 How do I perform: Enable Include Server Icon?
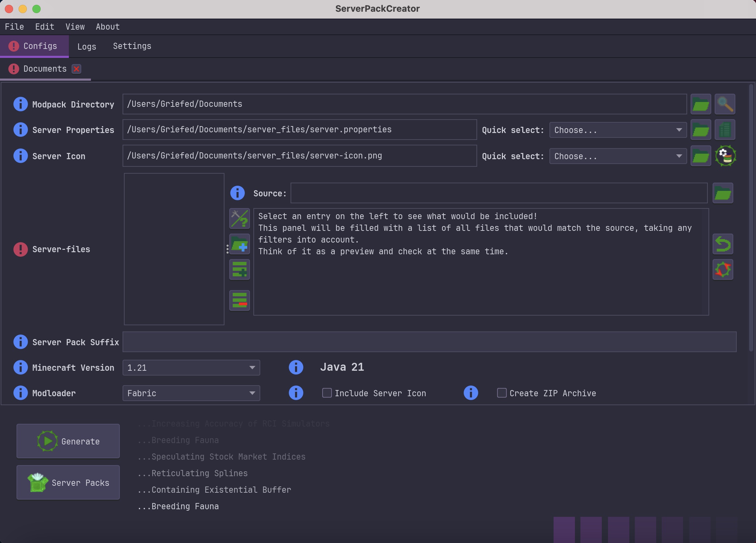[x=326, y=393]
